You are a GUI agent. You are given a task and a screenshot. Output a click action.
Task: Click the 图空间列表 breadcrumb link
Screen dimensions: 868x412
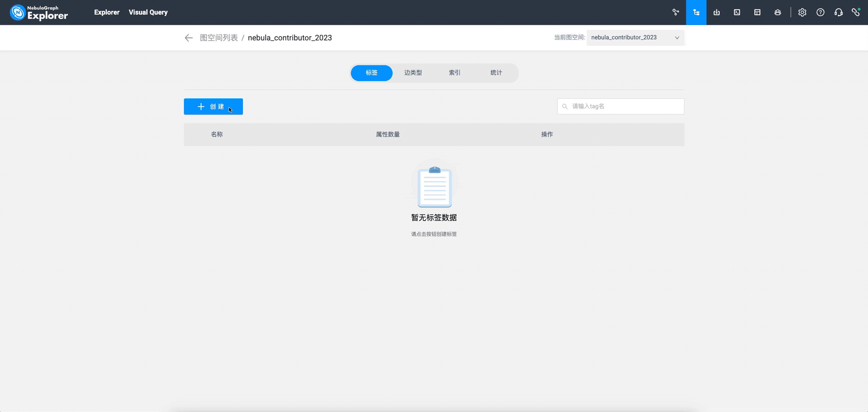tap(219, 38)
